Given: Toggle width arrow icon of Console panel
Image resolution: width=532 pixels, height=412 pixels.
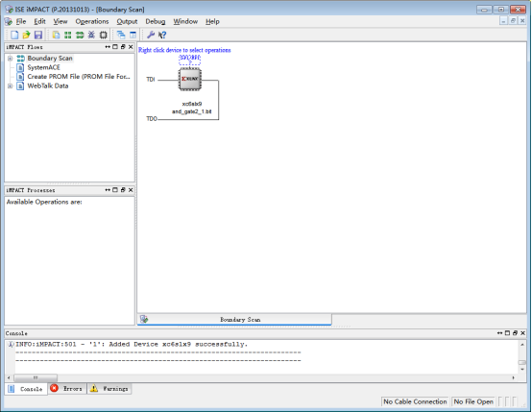Looking at the screenshot, I should 499,333.
